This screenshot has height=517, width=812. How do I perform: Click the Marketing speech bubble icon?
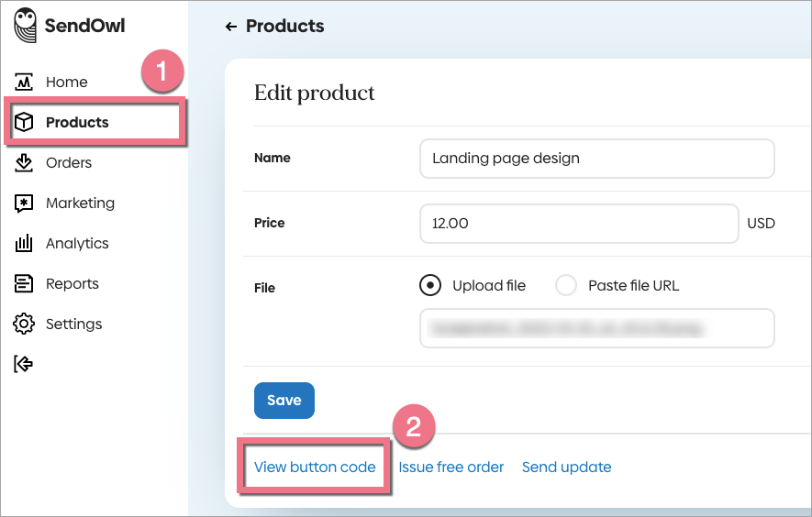coord(25,203)
